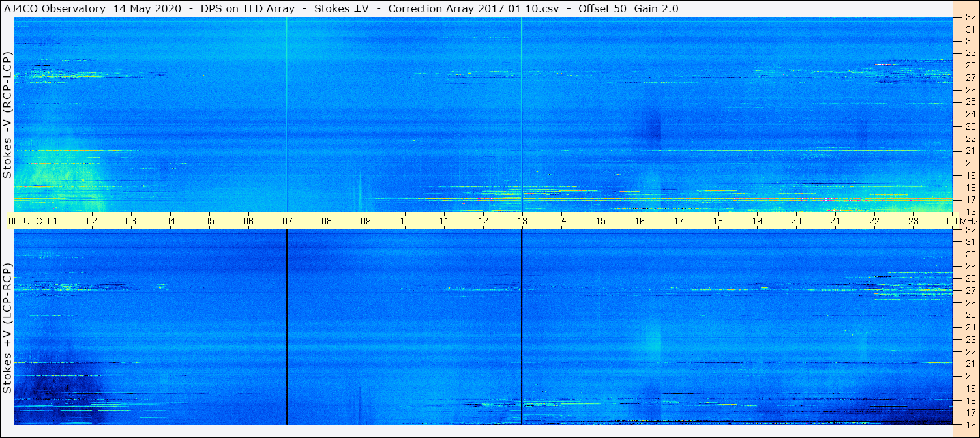The height and width of the screenshot is (438, 980).
Task: Click the 04 hour tick on time axis
Action: point(170,222)
